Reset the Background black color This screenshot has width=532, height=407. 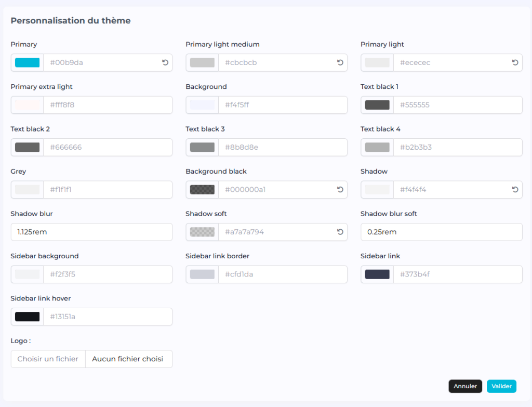(x=340, y=190)
